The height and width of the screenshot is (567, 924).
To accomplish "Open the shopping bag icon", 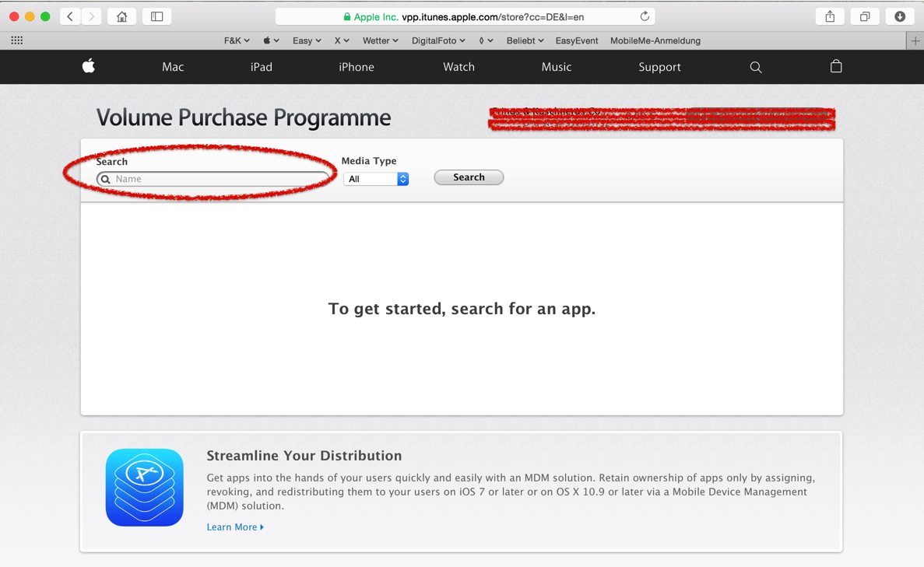I will tap(835, 66).
